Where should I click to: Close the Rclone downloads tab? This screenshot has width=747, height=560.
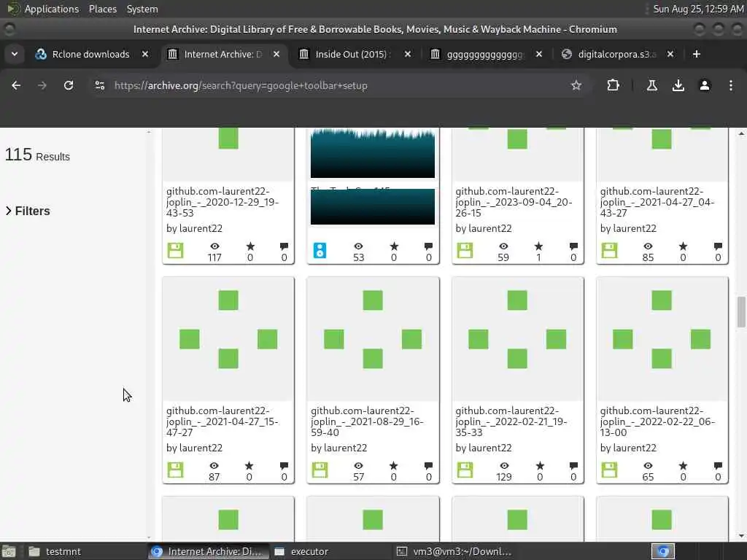tap(145, 54)
